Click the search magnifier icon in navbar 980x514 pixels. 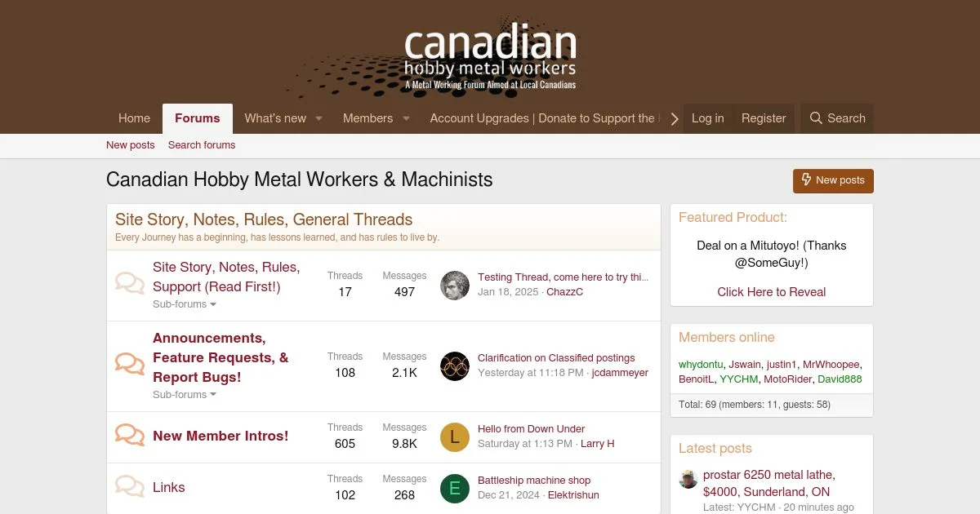[816, 118]
